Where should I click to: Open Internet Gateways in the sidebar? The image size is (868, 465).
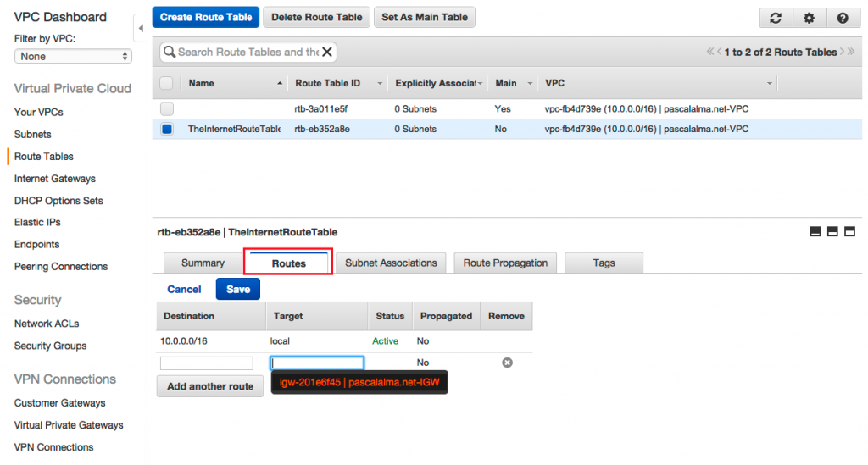coord(55,179)
